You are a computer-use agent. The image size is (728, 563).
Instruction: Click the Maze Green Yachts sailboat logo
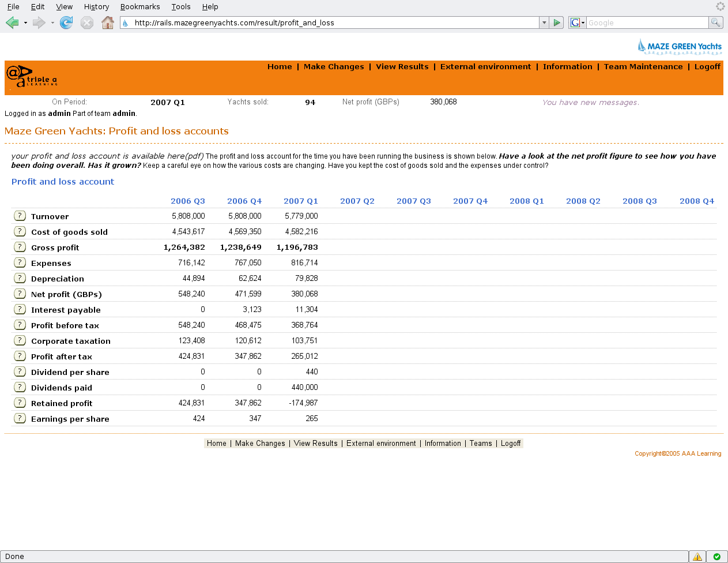tap(642, 46)
